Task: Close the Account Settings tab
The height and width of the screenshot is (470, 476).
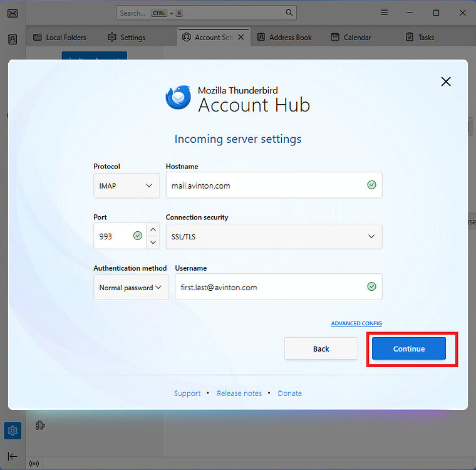Action: coord(241,37)
